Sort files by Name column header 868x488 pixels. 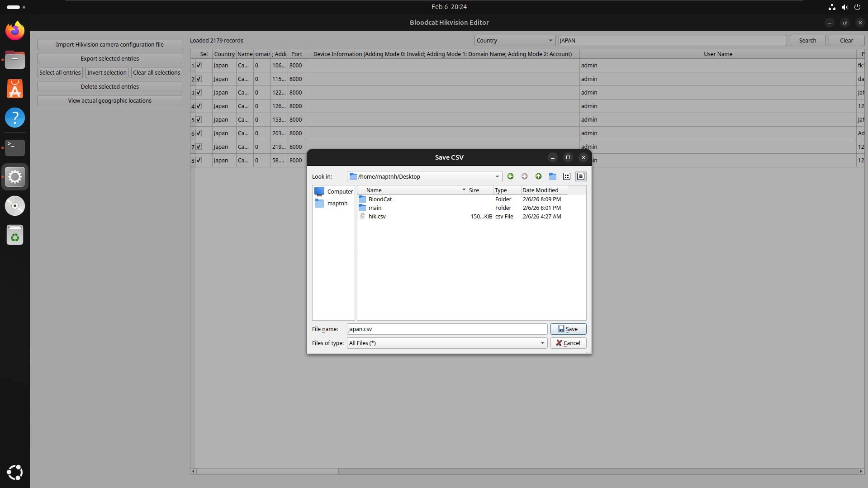[x=413, y=190]
